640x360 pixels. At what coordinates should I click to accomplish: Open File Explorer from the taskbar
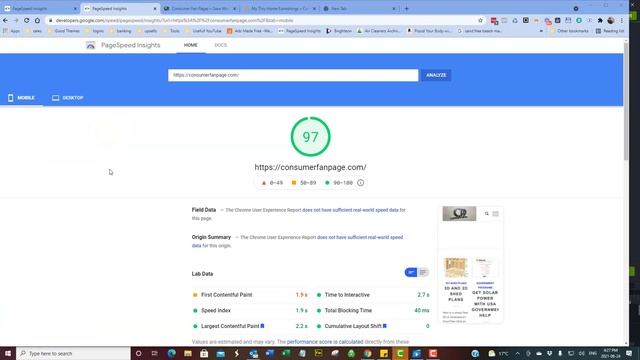click(188, 353)
